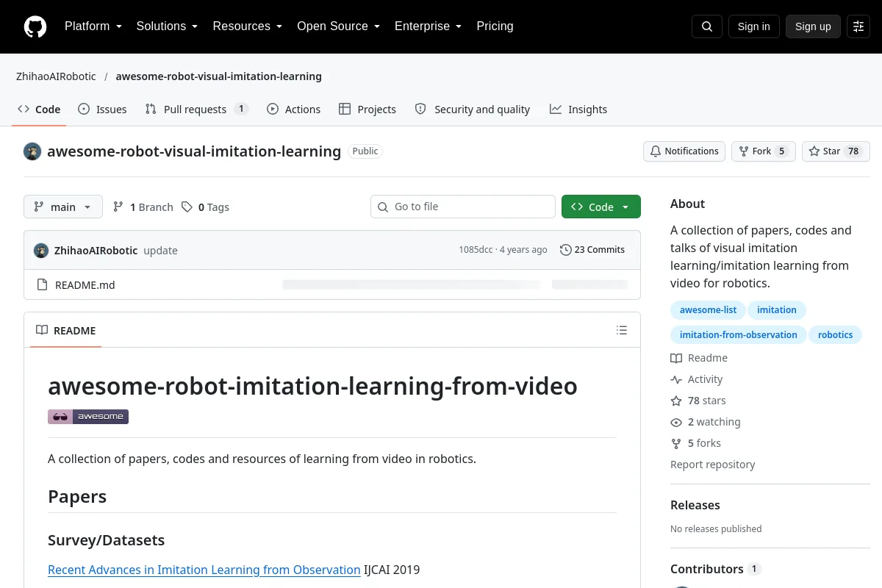The height and width of the screenshot is (588, 882).
Task: Switch to the Code tab
Action: point(39,109)
